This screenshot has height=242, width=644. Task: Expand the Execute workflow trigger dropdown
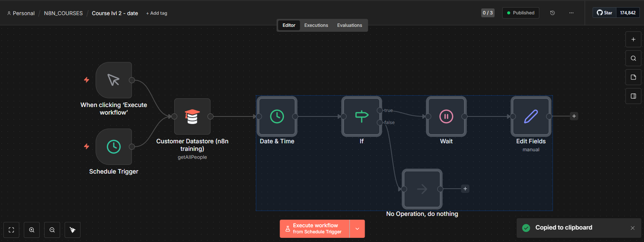[357, 229]
